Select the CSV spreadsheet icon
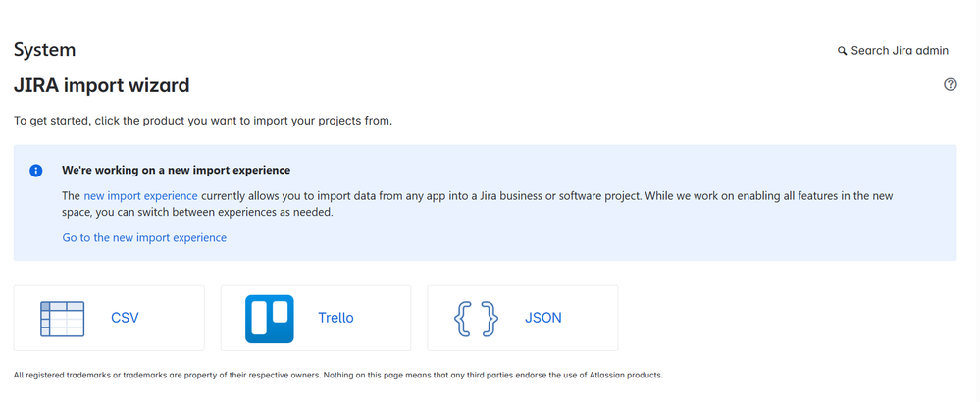 [63, 319]
